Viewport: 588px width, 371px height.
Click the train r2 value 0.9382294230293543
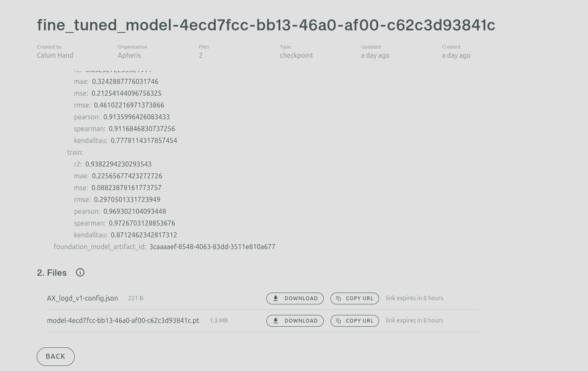click(x=118, y=164)
